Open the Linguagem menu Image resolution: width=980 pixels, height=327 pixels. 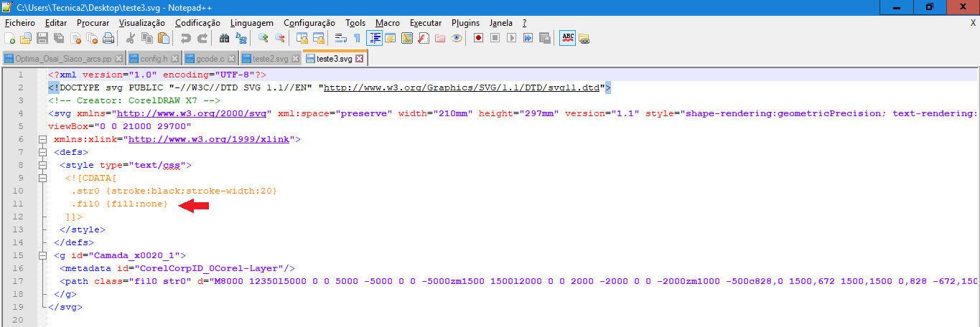(x=253, y=23)
